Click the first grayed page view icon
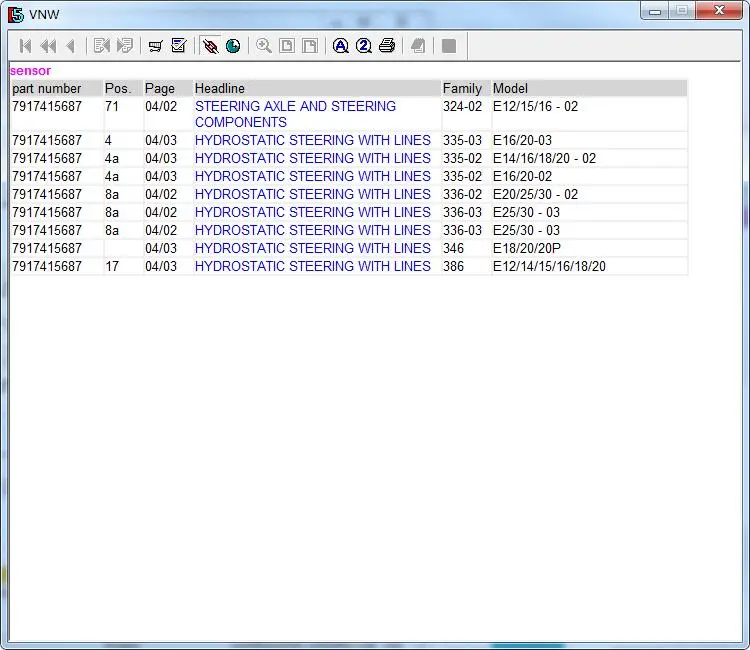The width and height of the screenshot is (750, 650). click(287, 46)
